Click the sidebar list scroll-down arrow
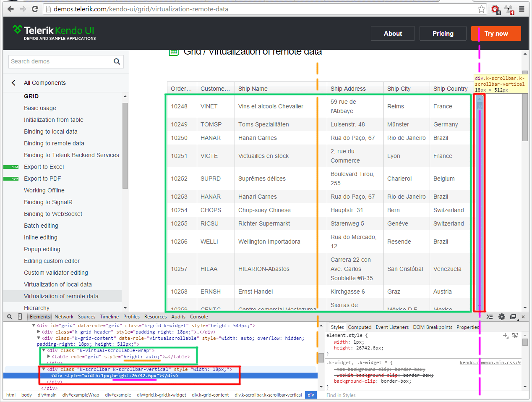 [125, 308]
